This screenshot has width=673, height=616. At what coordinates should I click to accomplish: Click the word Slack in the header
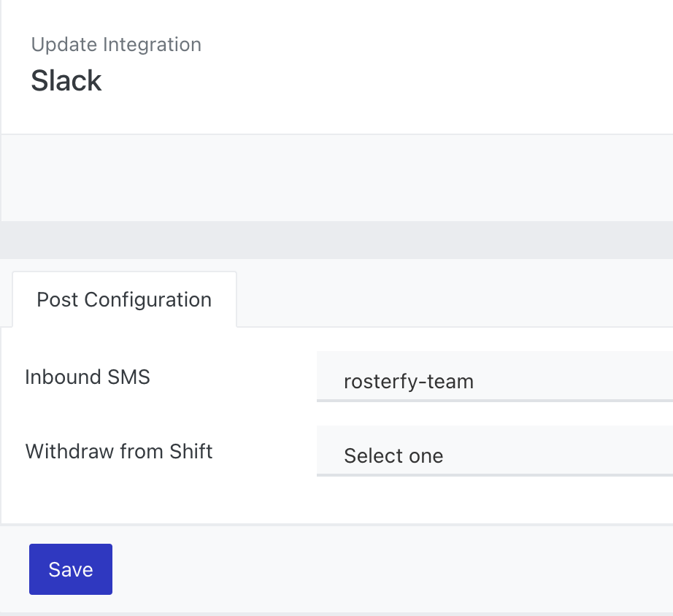[x=66, y=81]
